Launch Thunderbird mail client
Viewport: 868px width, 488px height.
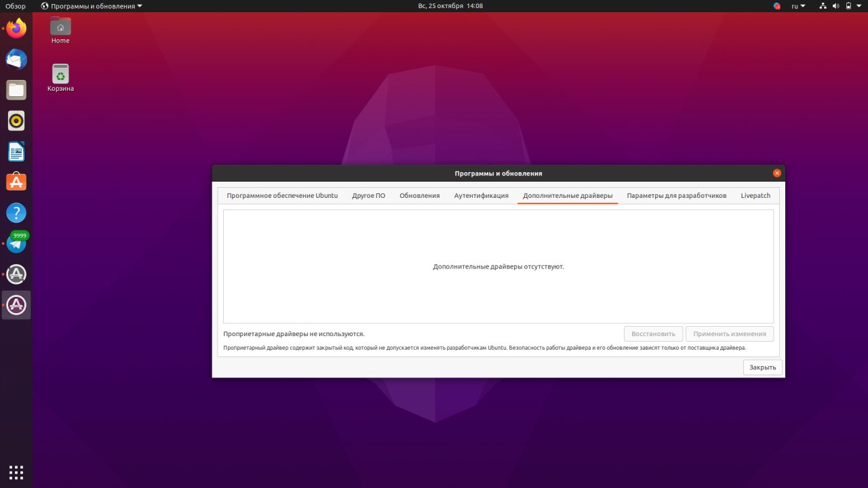(16, 60)
